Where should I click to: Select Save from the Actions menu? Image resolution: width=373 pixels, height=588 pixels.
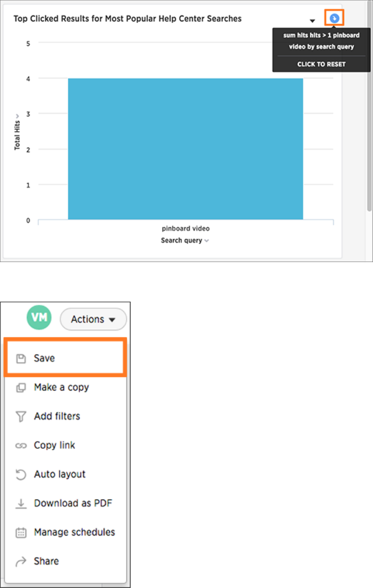pos(65,358)
